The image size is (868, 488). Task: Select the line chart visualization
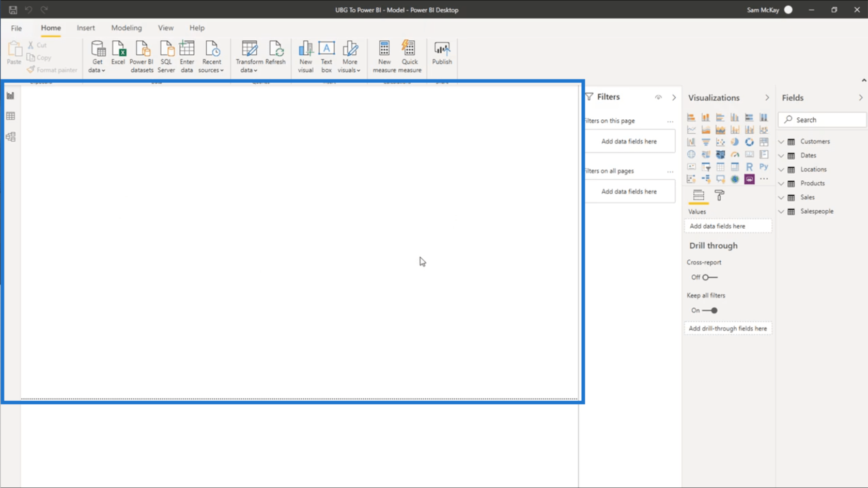tap(691, 130)
